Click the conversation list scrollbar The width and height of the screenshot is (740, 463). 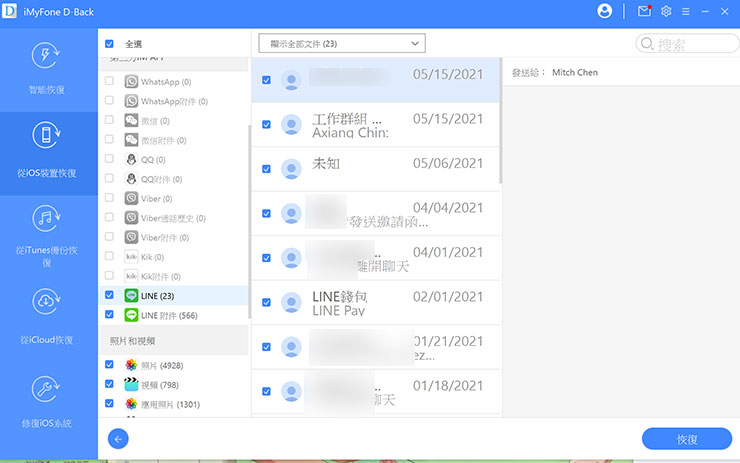click(500, 120)
